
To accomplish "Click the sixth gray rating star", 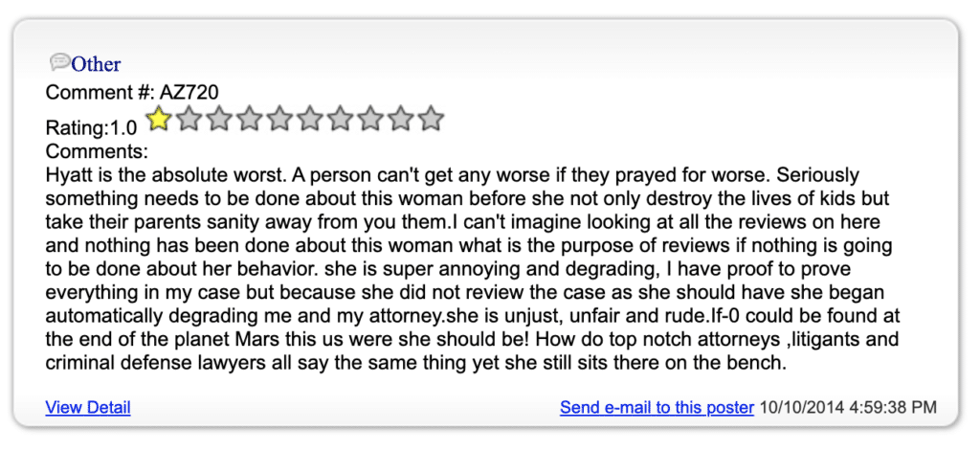I will 310,118.
